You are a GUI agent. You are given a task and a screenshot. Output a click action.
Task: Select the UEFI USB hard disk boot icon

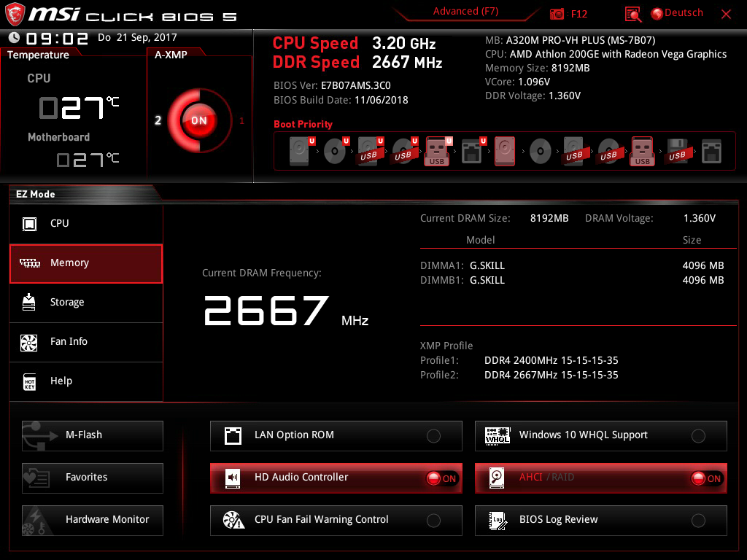[370, 152]
